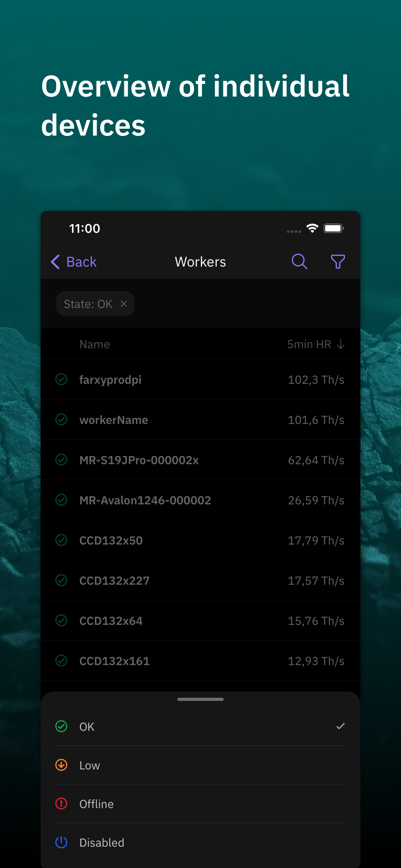The image size is (401, 868).
Task: Open the MR-S19JPro-000002x worker
Action: (x=200, y=460)
